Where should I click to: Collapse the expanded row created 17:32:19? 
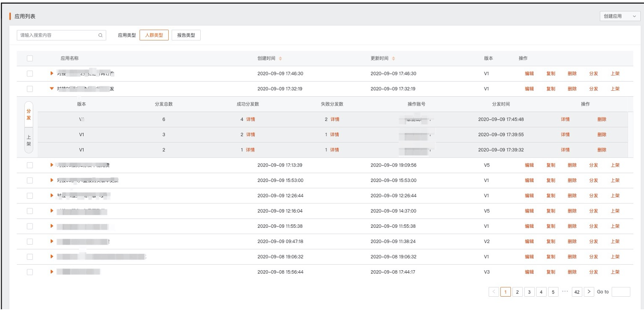pos(52,89)
